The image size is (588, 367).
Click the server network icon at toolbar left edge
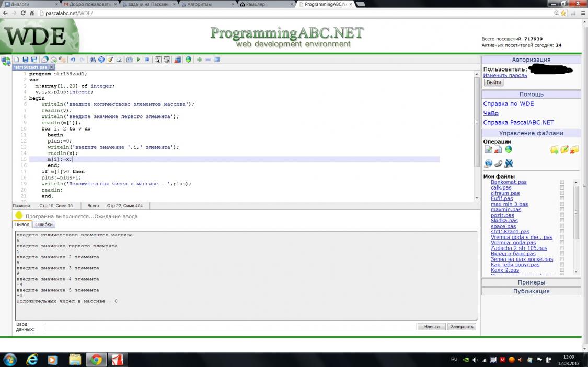6,60
